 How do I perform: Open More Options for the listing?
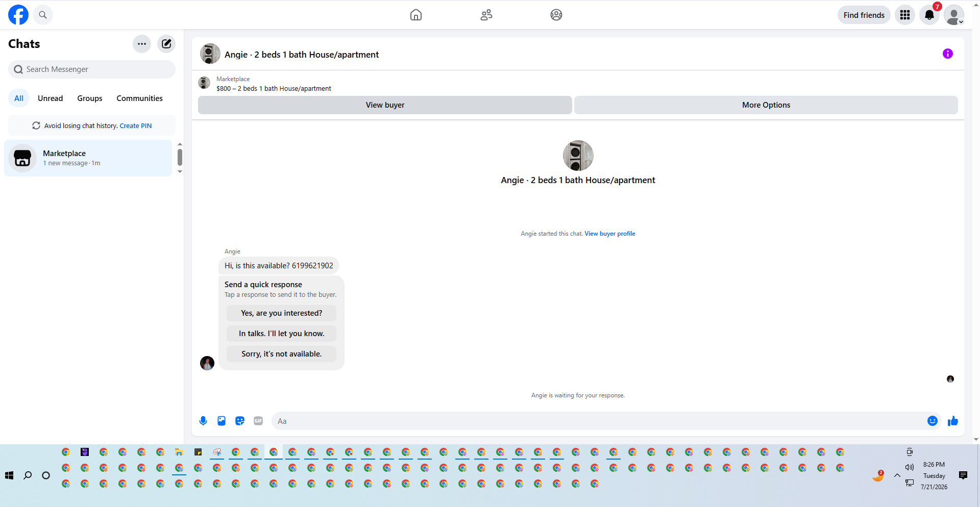click(x=766, y=105)
